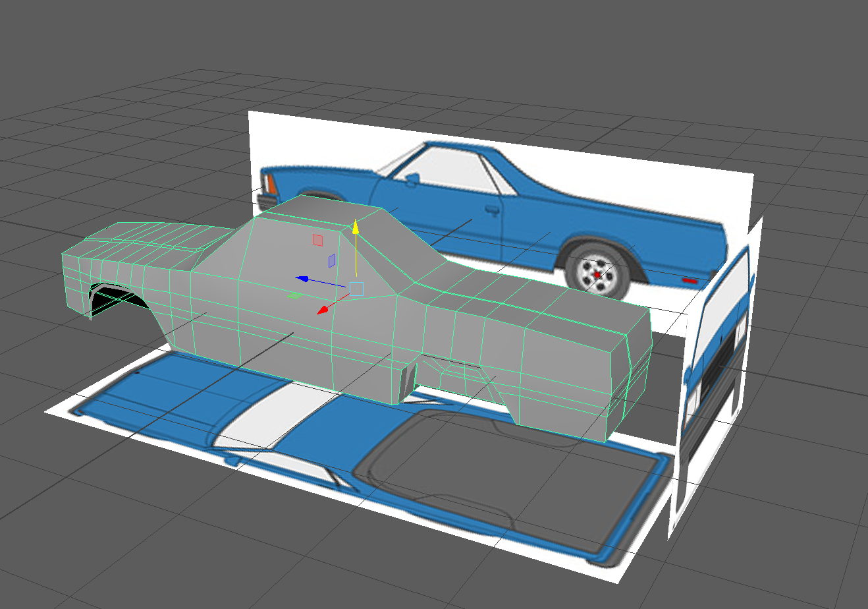The width and height of the screenshot is (868, 609).
Task: Select the small blue plane handle of the manipulator
Action: click(332, 261)
